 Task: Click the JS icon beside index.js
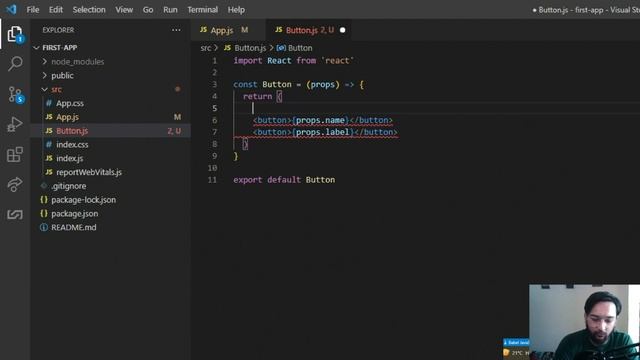[49, 158]
